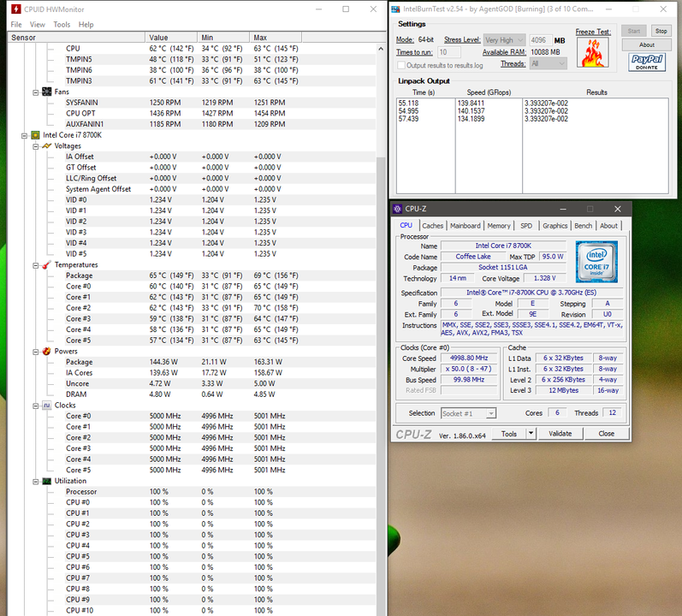Click the PayPal Donate icon
The image size is (682, 616).
click(x=647, y=62)
